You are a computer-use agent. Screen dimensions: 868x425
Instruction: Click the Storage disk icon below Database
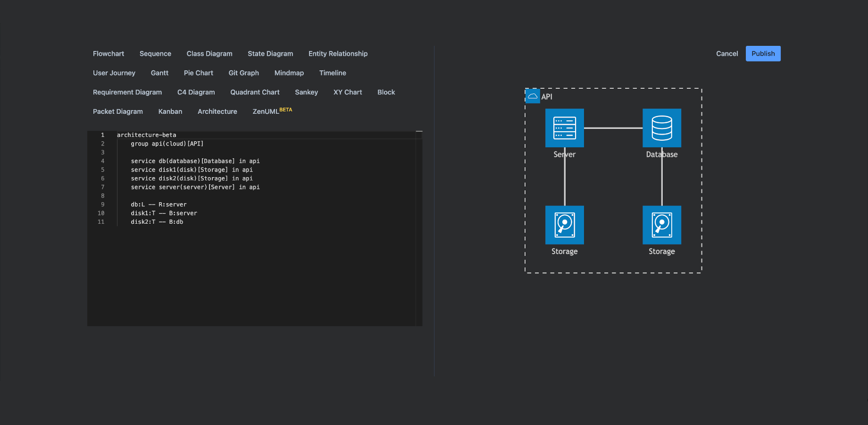(x=662, y=225)
